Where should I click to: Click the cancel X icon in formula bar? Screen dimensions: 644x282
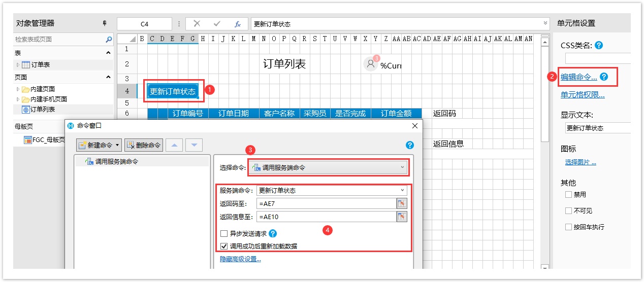(197, 24)
